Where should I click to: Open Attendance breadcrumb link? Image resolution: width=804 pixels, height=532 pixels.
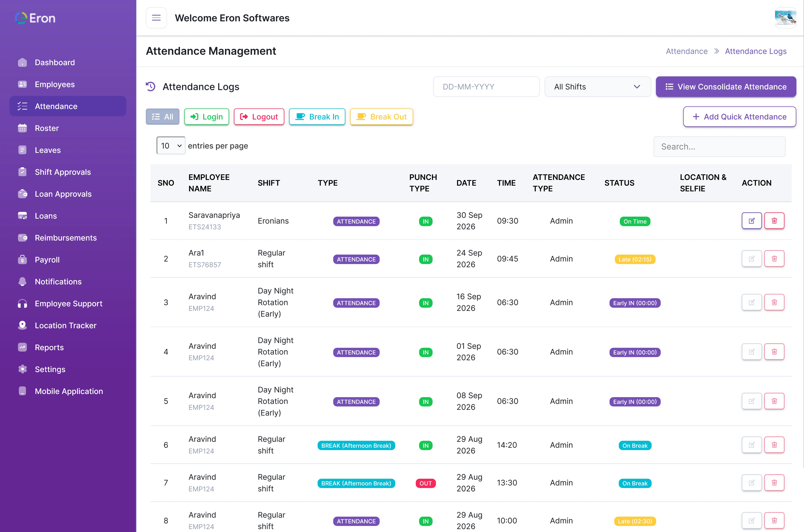[687, 51]
